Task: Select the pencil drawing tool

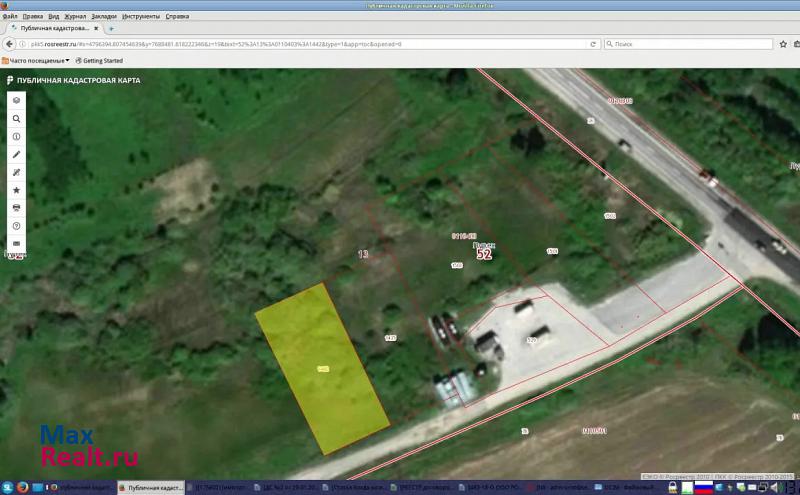Action: coord(17,154)
